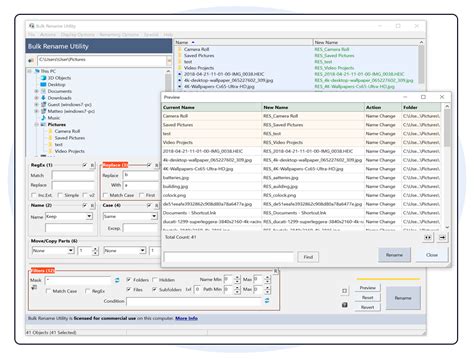The height and width of the screenshot is (360, 474).
Task: Click the Downloads arrow icon in the tree
Action: (x=43, y=98)
